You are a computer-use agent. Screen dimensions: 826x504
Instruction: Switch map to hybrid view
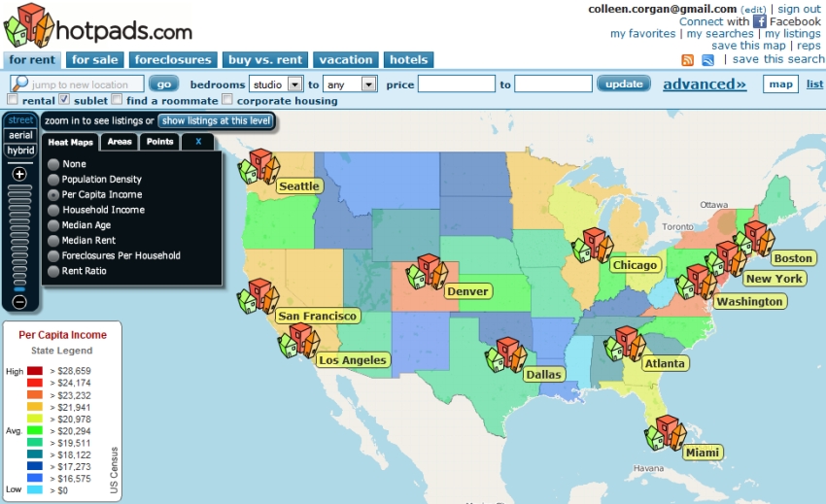(x=20, y=151)
